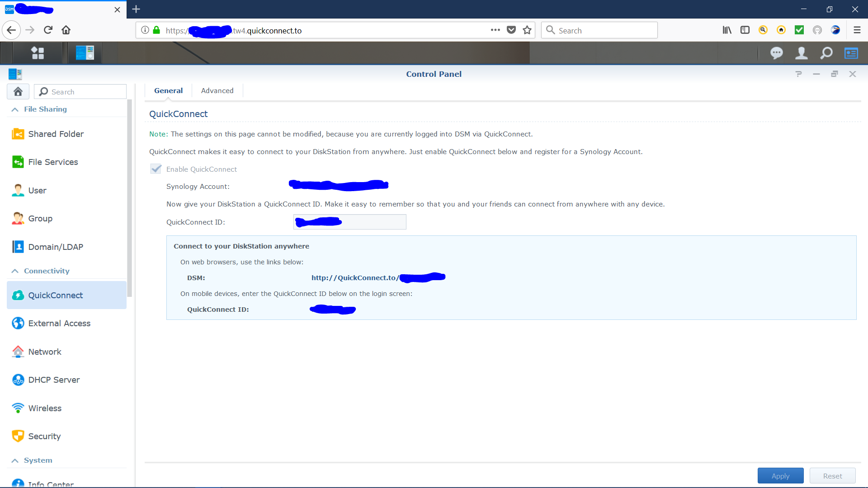Click the Firefox reload button

click(48, 30)
